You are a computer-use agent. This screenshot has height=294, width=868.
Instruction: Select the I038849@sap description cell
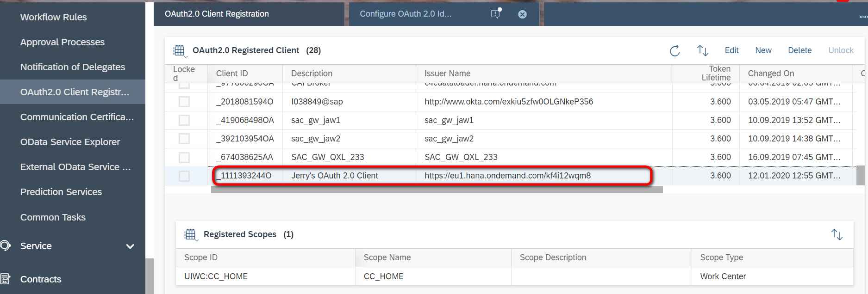click(349, 102)
